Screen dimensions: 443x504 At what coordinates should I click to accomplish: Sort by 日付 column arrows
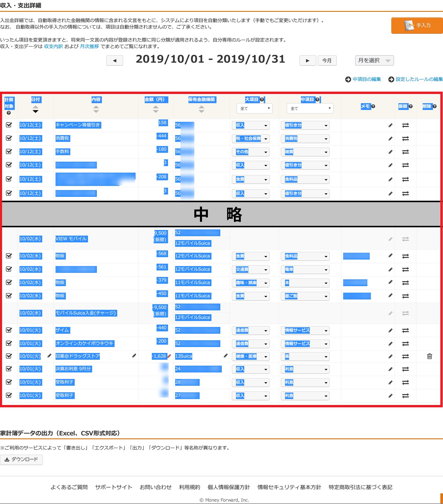click(35, 109)
